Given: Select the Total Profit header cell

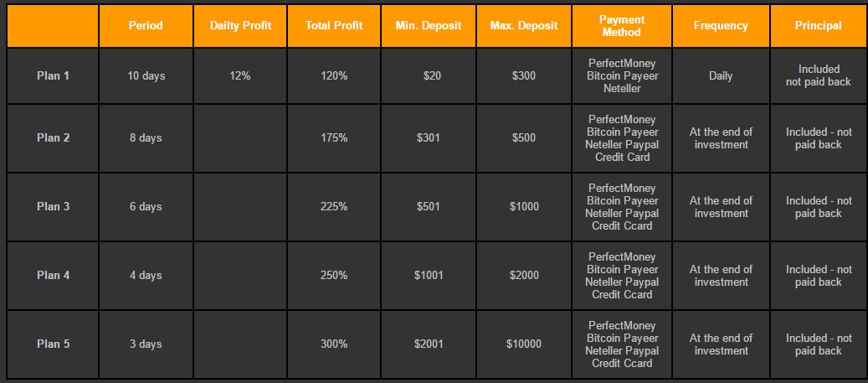Looking at the screenshot, I should click(x=334, y=26).
